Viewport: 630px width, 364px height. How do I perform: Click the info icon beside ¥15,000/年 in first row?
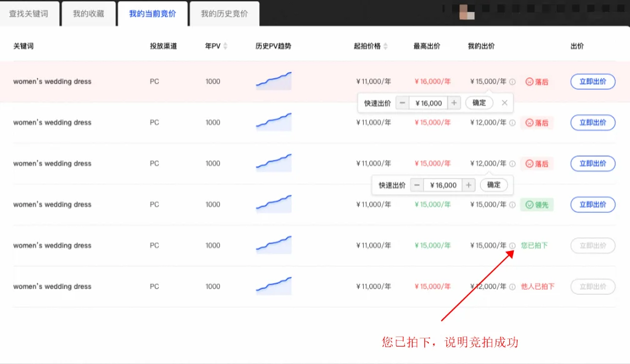512,82
